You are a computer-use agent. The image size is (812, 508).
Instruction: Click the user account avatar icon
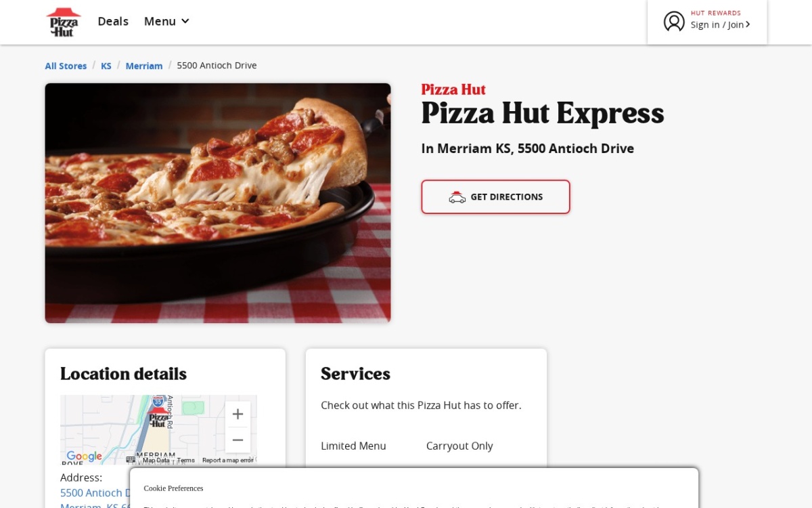coord(674,22)
